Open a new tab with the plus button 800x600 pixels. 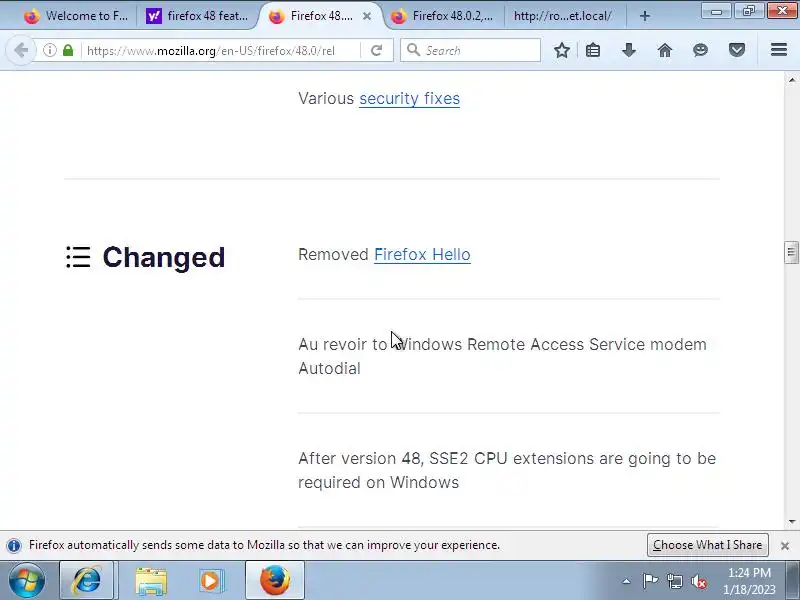644,16
